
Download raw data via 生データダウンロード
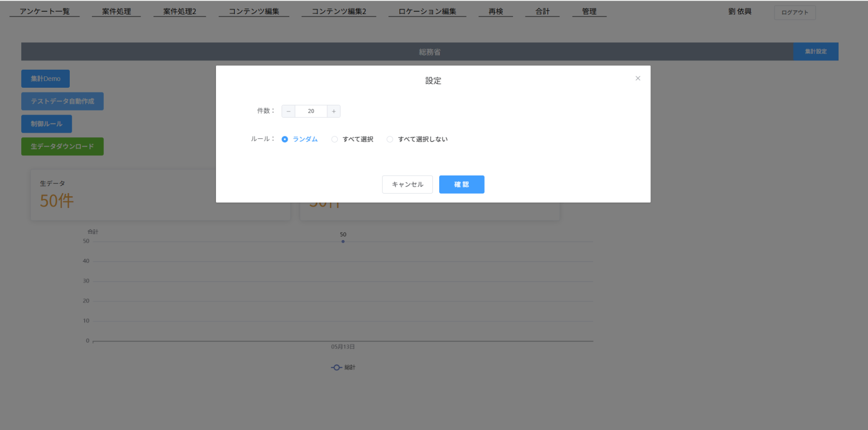(x=62, y=147)
